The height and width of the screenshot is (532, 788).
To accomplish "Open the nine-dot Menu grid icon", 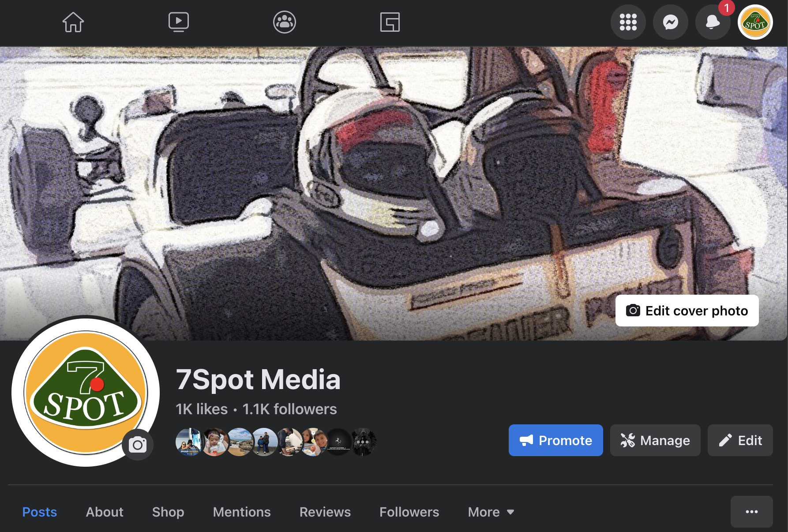I will (628, 22).
